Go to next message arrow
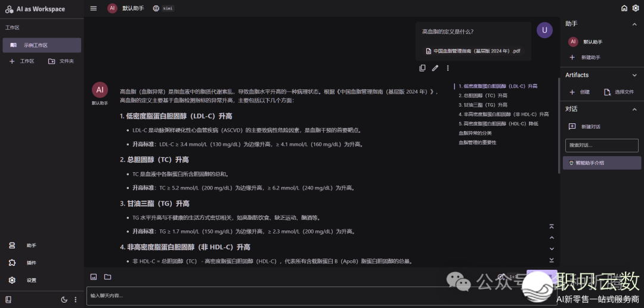 (x=552, y=248)
